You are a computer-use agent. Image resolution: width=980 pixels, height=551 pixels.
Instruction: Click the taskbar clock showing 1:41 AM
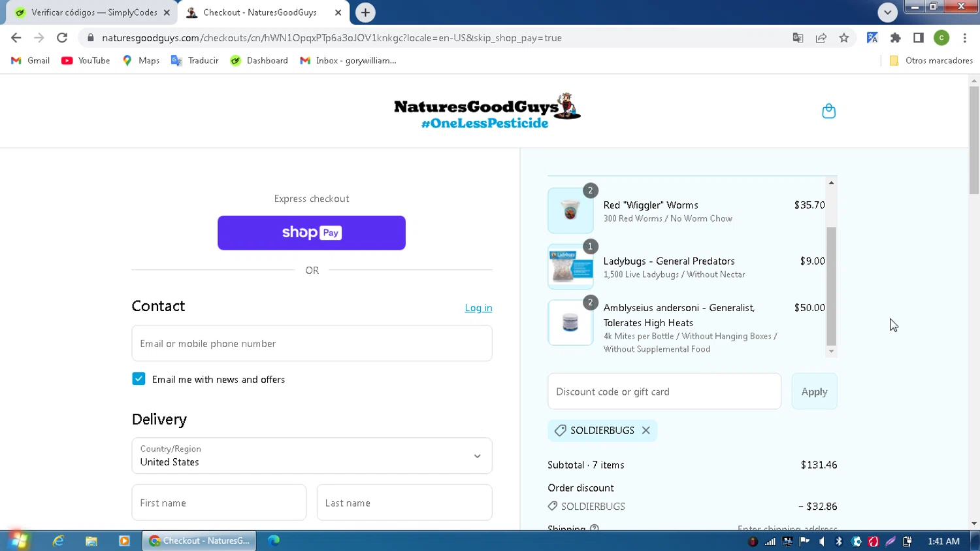(x=943, y=541)
